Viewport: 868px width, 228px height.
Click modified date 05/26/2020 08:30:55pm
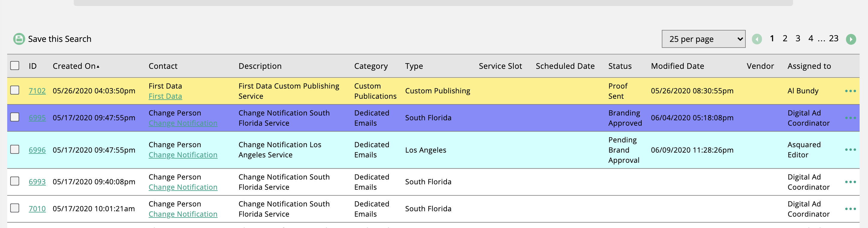692,91
